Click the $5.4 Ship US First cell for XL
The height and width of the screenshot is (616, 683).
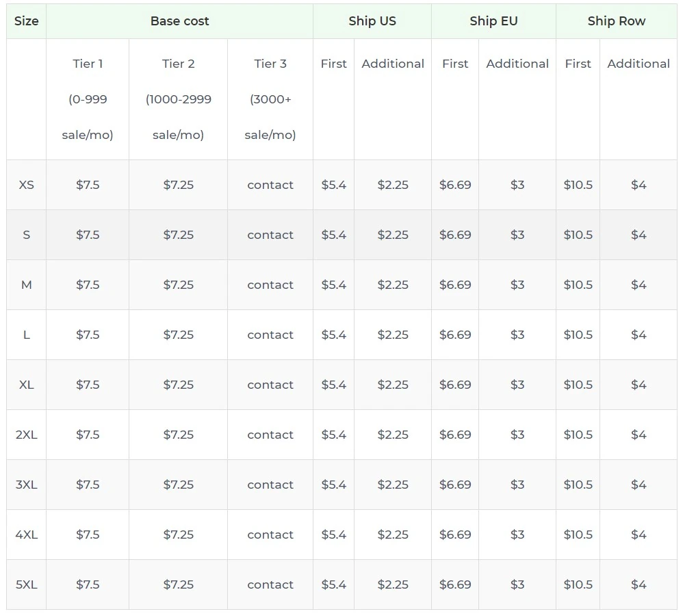(x=333, y=385)
